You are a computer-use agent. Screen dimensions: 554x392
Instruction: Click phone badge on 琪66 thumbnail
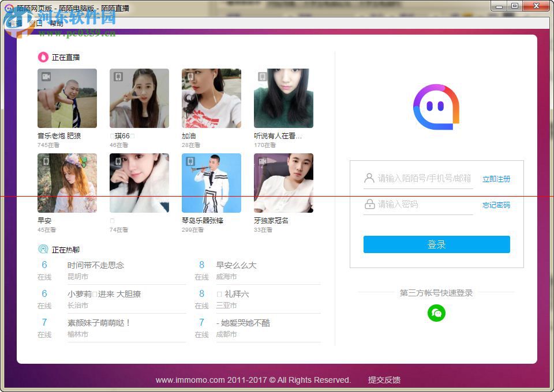click(118, 77)
